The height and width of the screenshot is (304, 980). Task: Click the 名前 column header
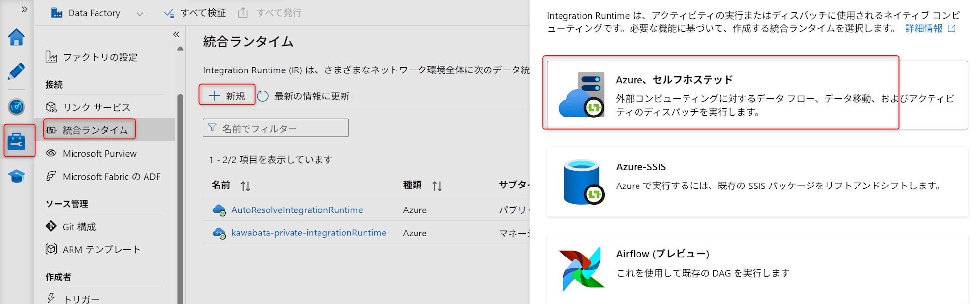click(221, 185)
